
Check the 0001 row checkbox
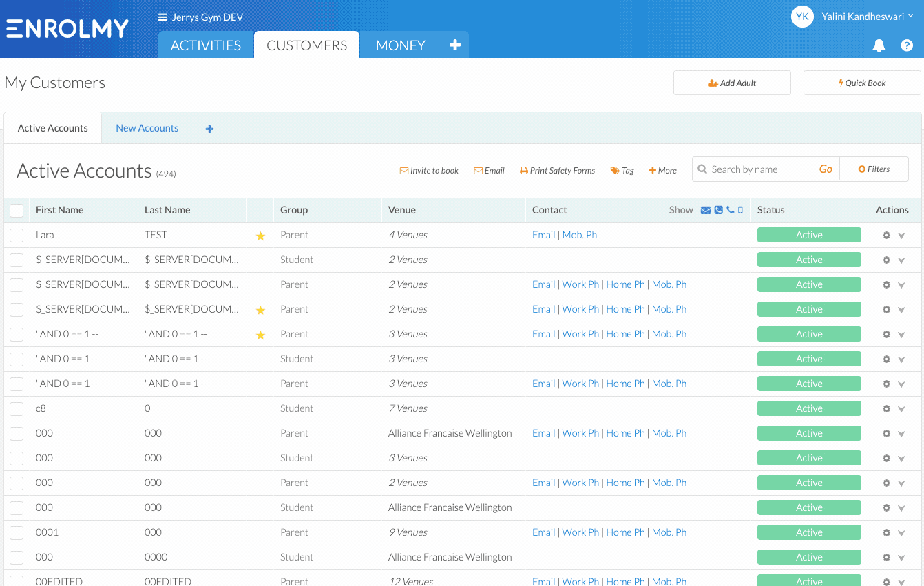(x=17, y=533)
